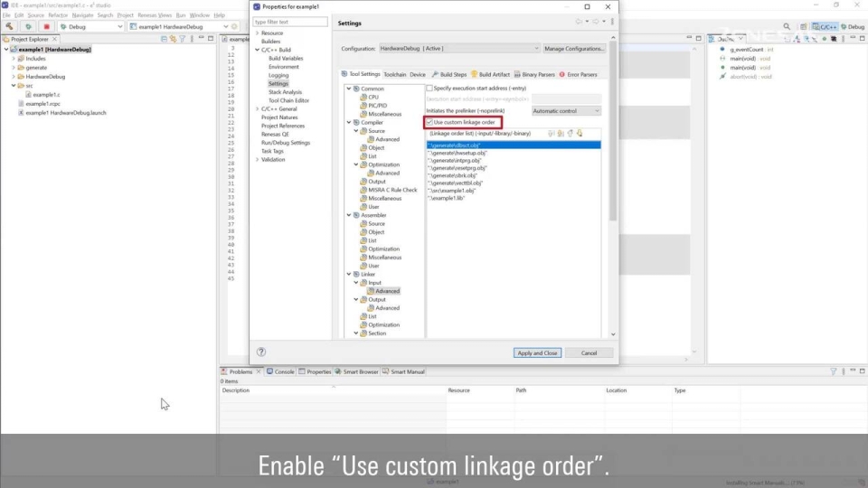The image size is (868, 488).
Task: Move selected linkage entry down
Action: click(x=579, y=134)
